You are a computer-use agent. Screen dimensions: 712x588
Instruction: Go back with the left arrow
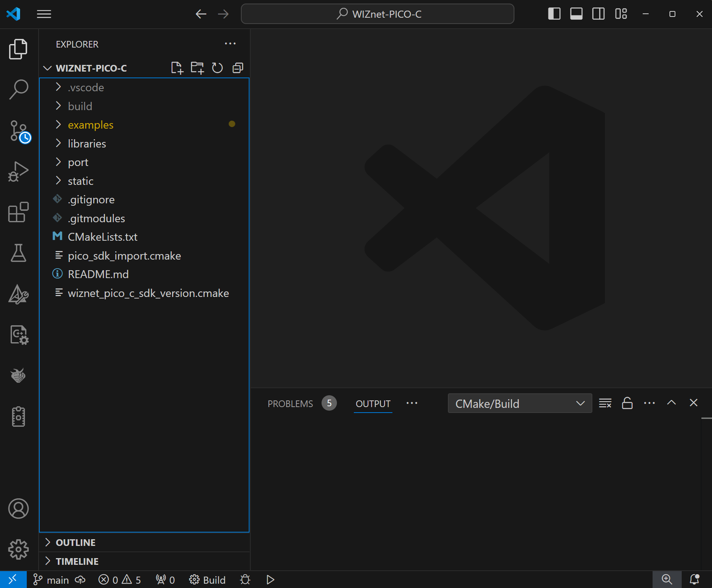(201, 14)
